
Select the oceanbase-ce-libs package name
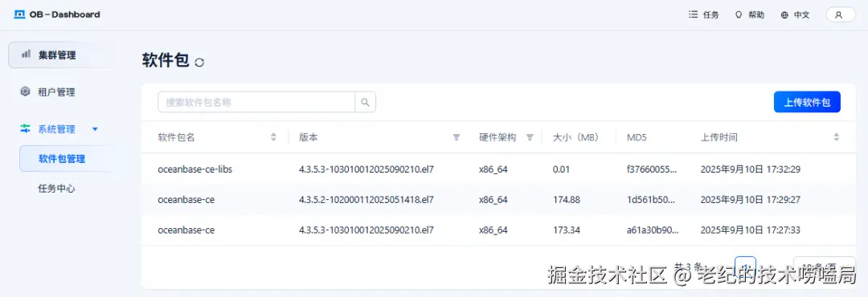194,169
